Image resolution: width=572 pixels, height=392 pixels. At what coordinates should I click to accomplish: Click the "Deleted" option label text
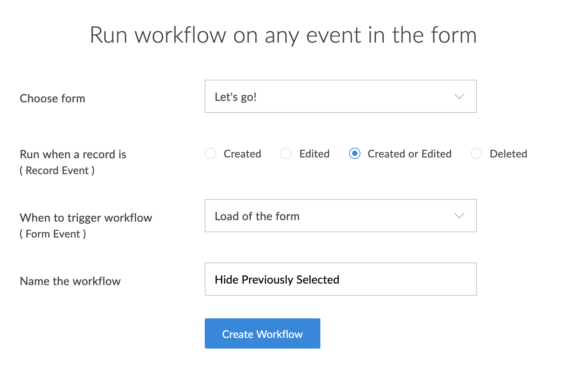(x=508, y=154)
